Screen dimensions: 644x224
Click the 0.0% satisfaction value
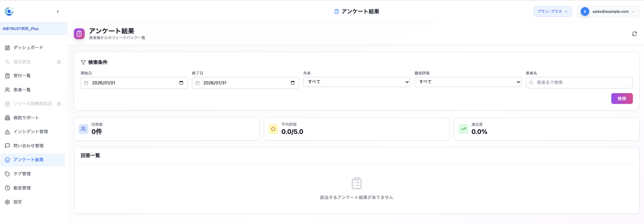(x=479, y=132)
